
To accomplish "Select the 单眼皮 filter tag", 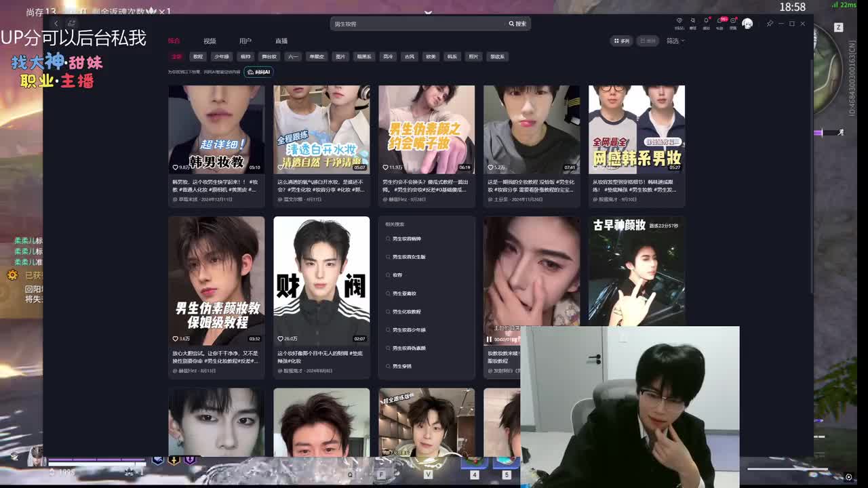I will pyautogui.click(x=316, y=57).
